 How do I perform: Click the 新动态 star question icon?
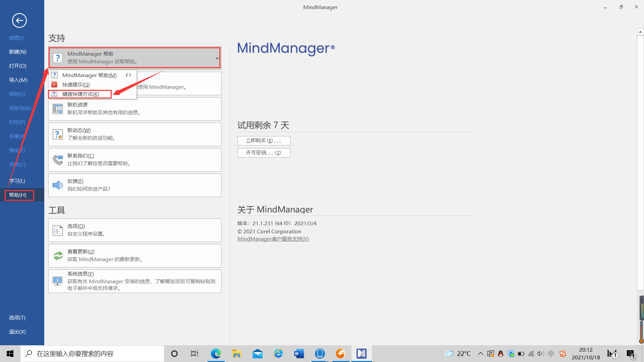tap(58, 134)
